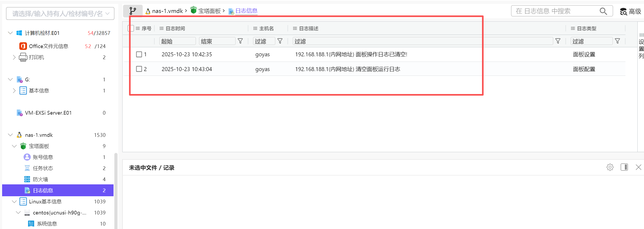Toggle select-all checkbox in table header
This screenshot has height=229, width=644.
tap(131, 28)
